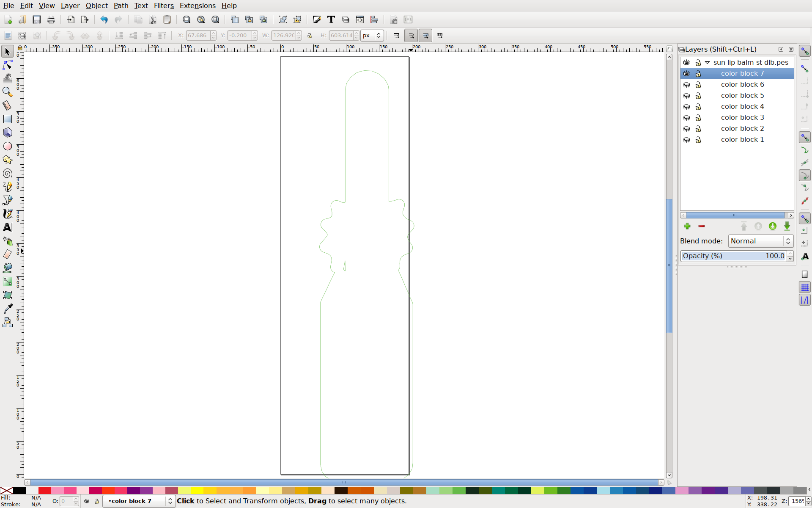
Task: Open the color palette menu arrow
Action: [809, 490]
